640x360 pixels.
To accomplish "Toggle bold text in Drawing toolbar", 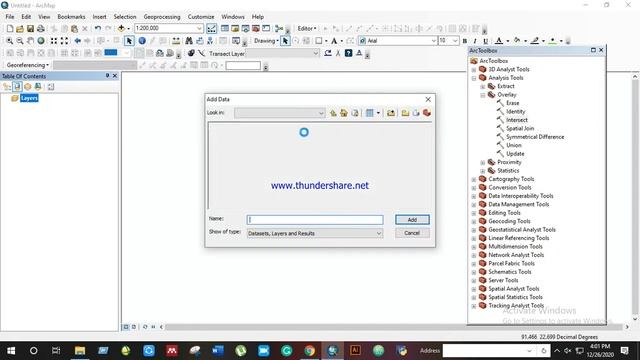I will point(464,41).
